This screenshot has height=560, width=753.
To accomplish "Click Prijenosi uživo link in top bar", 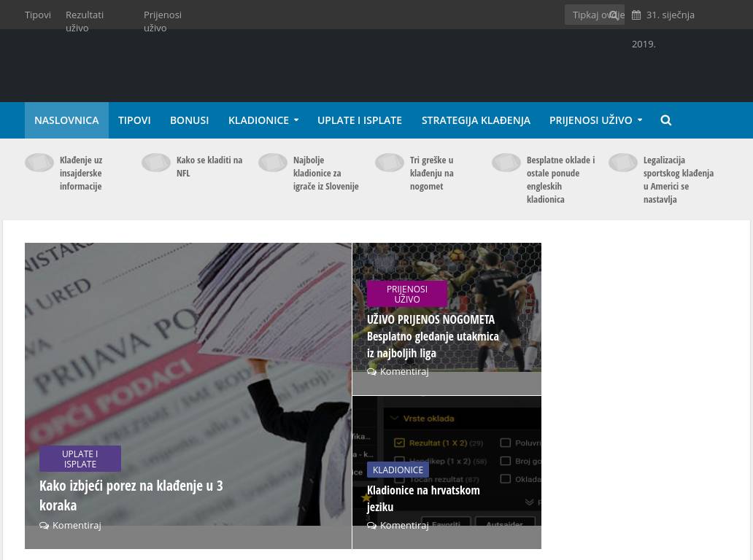I will pos(163,22).
